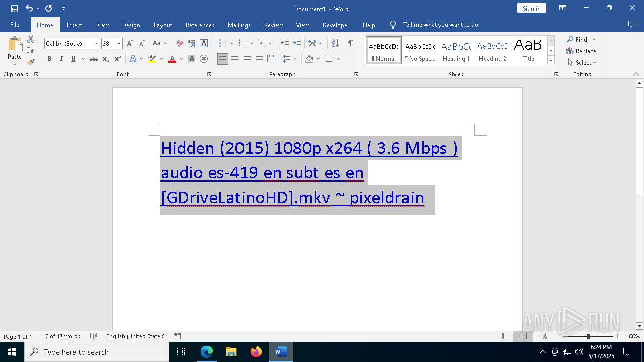Apply character shading icon
Viewport: 644px width, 362px height.
click(192, 59)
